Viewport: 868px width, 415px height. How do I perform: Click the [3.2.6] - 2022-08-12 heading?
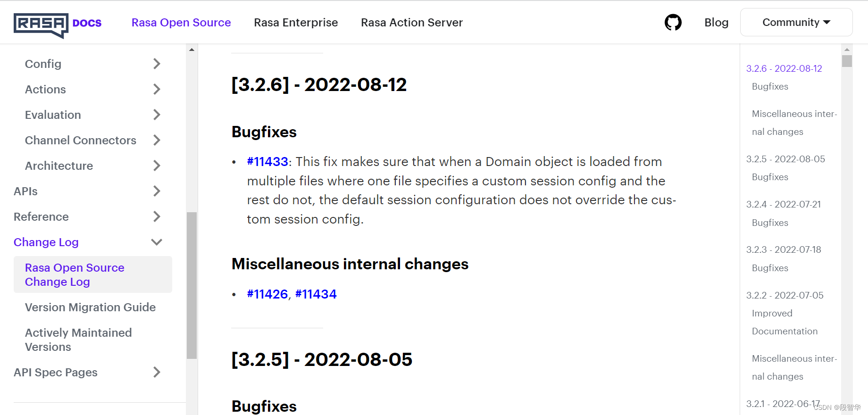click(x=319, y=84)
